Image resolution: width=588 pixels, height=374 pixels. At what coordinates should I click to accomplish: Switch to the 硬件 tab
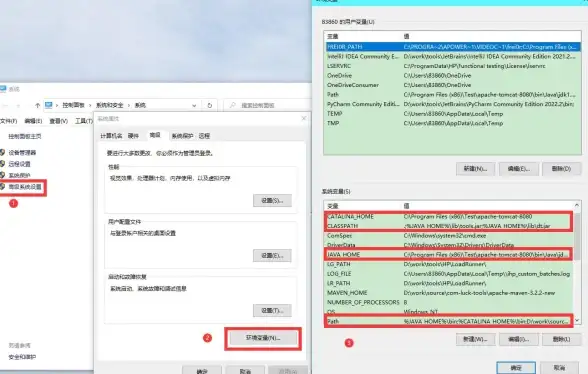click(133, 136)
